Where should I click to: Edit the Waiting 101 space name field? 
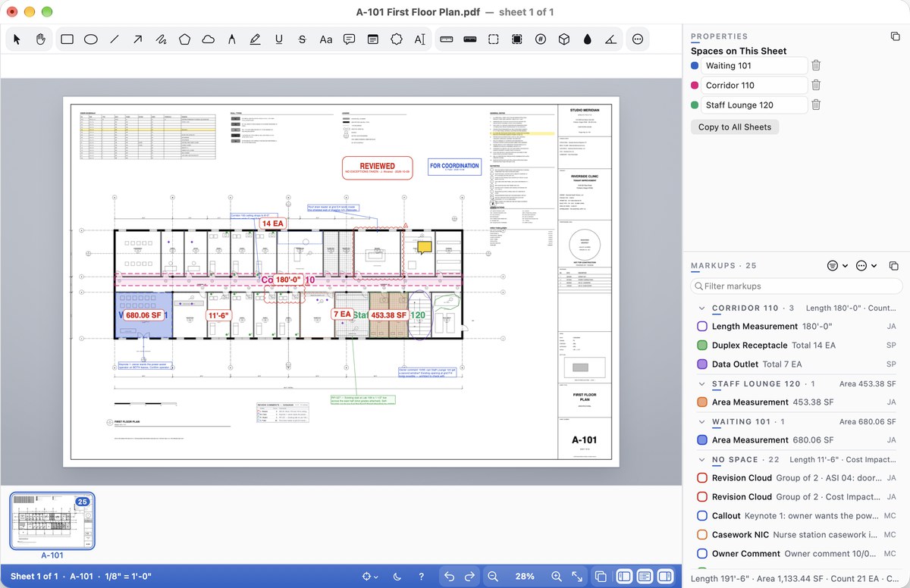[755, 65]
